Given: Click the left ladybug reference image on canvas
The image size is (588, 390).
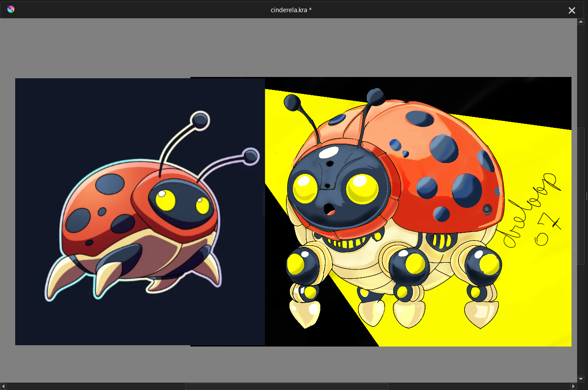Looking at the screenshot, I should pos(140,212).
